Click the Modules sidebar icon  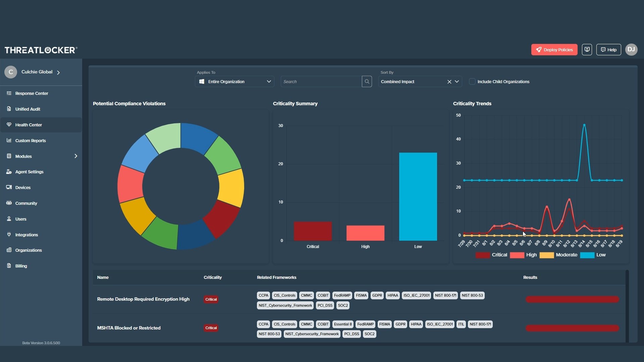coord(9,156)
